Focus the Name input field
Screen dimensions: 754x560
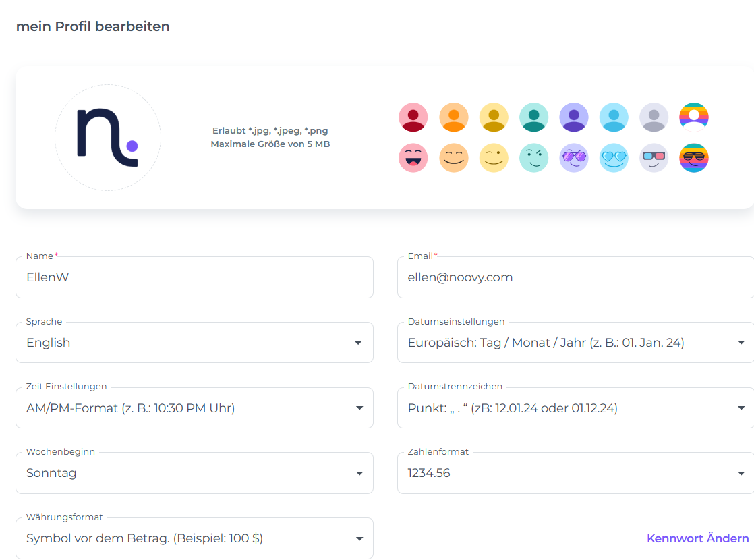pyautogui.click(x=194, y=277)
